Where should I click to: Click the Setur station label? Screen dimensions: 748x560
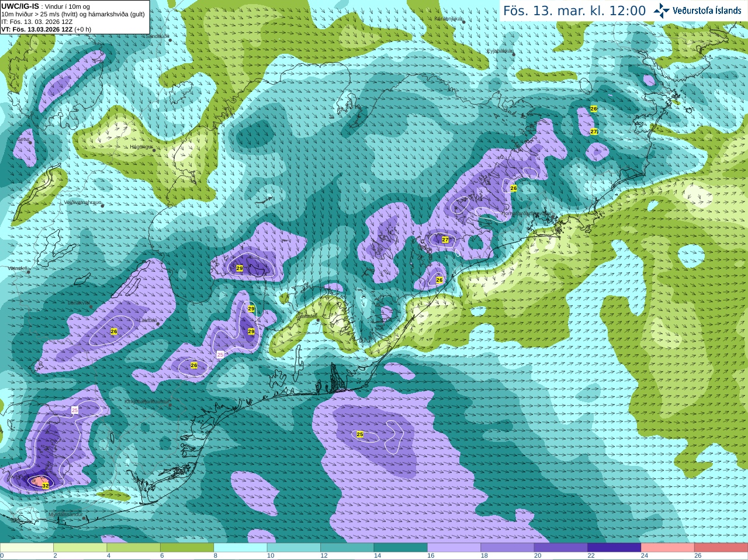click(x=23, y=140)
